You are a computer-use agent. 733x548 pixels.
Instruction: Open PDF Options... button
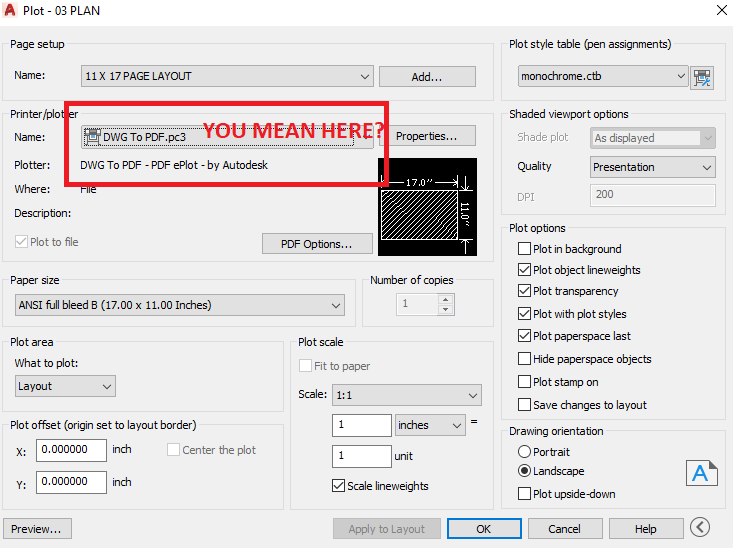tap(317, 244)
